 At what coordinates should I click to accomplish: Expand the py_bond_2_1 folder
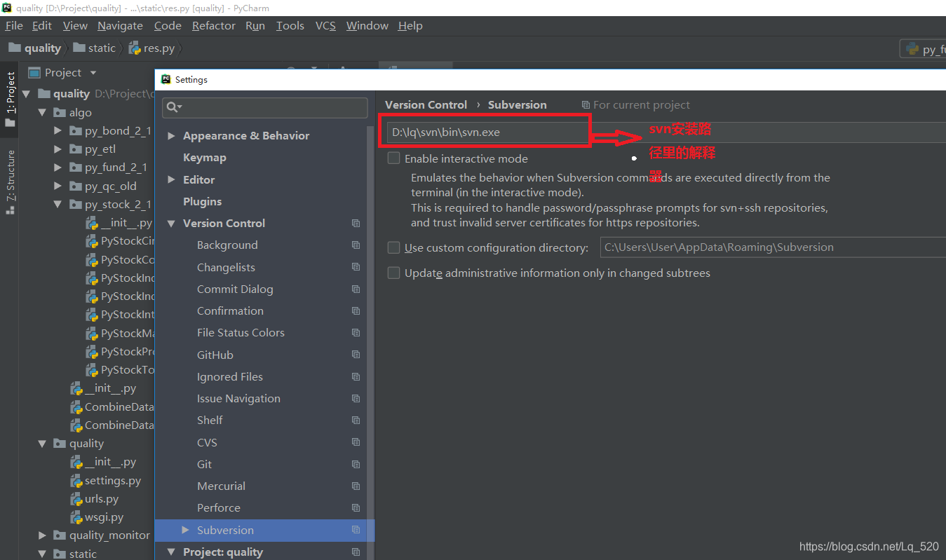(x=58, y=131)
